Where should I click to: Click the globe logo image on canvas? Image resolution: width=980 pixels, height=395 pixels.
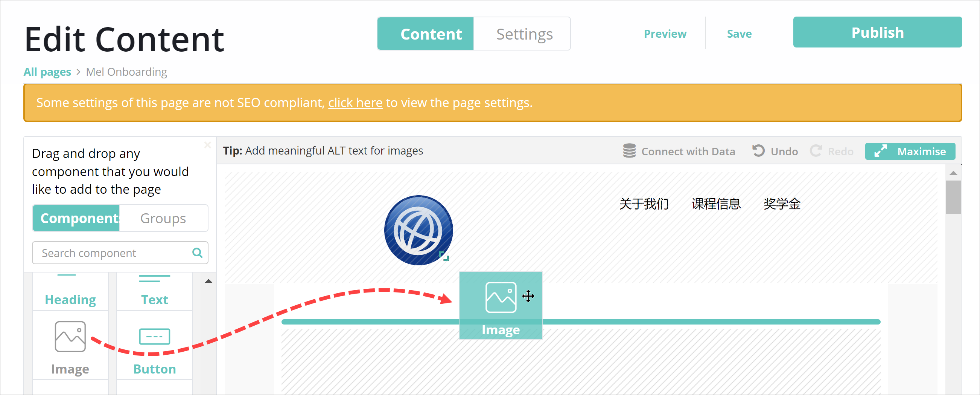[x=418, y=230]
